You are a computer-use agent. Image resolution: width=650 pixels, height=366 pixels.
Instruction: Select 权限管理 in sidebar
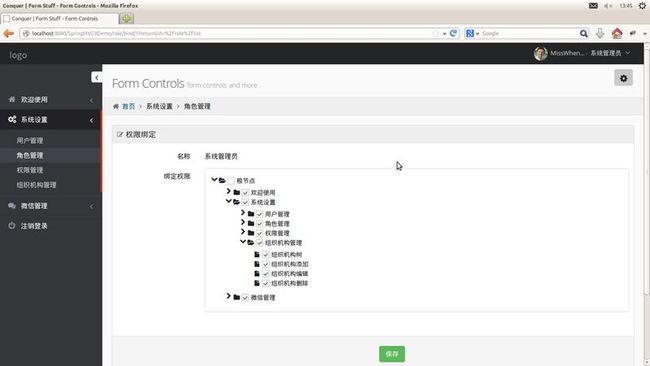pyautogui.click(x=30, y=170)
